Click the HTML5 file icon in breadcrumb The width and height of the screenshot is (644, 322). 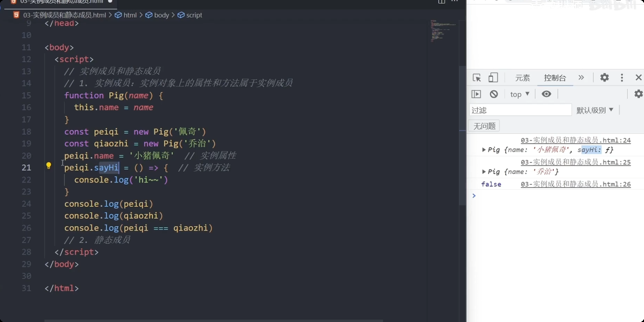(17, 15)
